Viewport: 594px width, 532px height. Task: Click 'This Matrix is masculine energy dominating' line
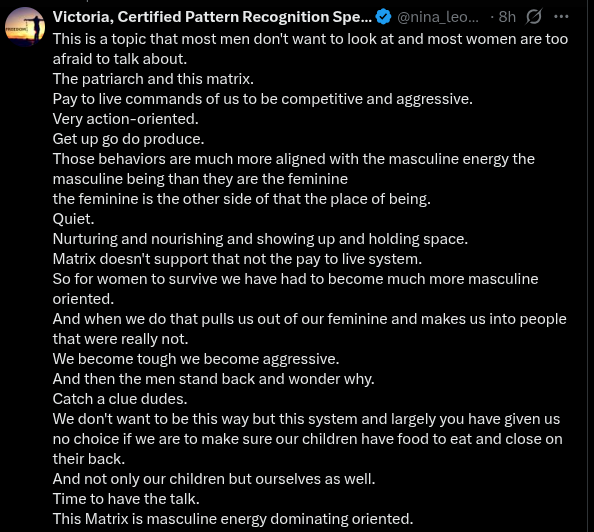[233, 519]
